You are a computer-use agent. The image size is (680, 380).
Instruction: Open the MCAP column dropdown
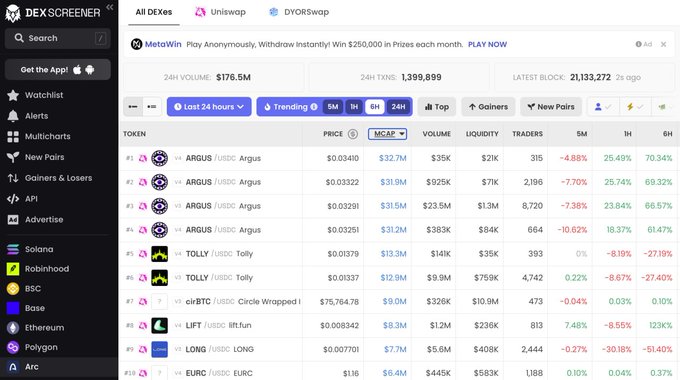tap(387, 134)
